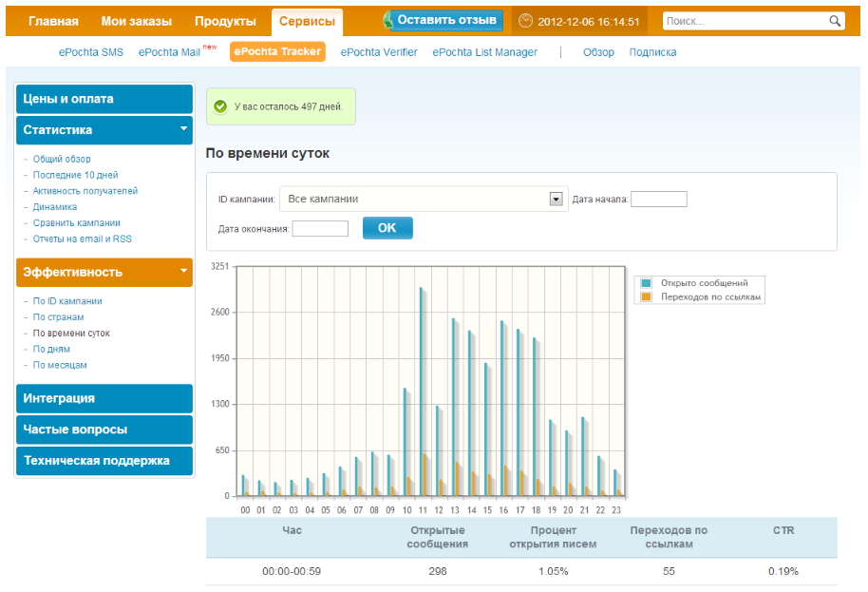Click the '0.19%' CTR cell
The height and width of the screenshot is (592, 868).
click(783, 571)
